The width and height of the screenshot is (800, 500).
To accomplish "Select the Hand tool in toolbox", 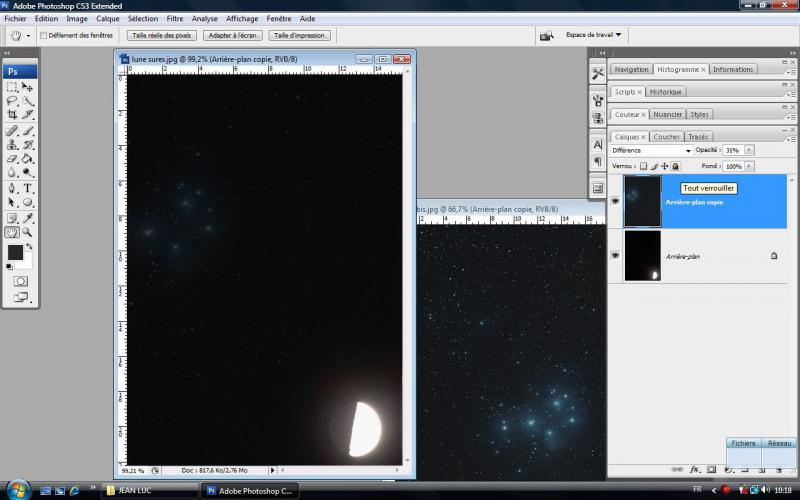I will point(12,233).
